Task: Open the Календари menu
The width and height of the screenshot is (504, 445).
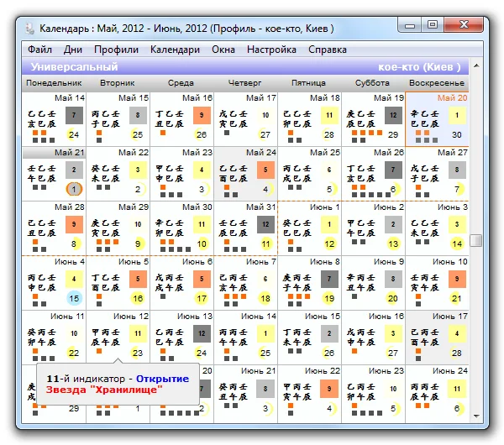Action: click(175, 50)
